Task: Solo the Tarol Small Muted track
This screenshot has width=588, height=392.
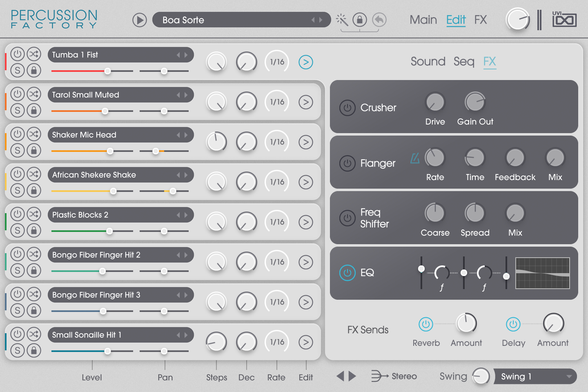Action: point(17,110)
